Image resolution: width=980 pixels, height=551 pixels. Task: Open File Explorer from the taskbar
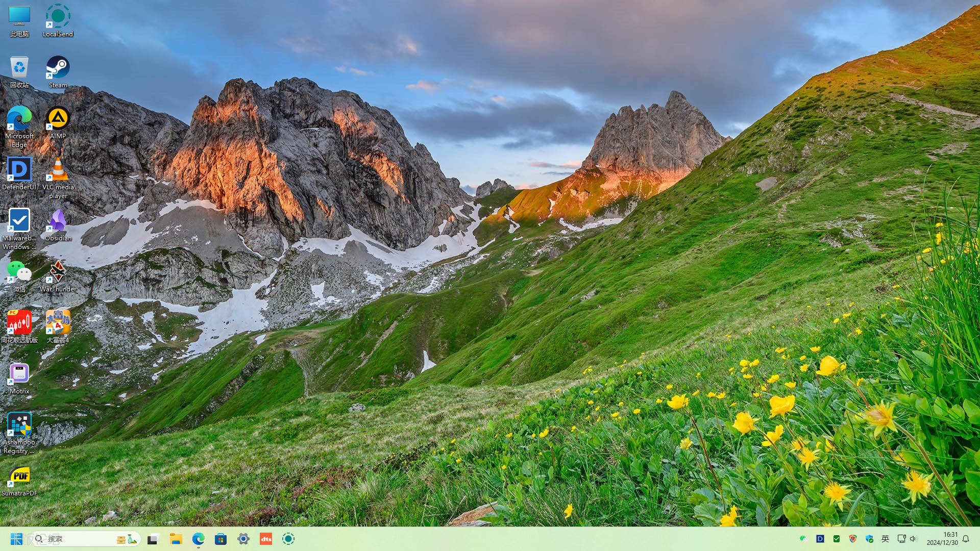176,539
